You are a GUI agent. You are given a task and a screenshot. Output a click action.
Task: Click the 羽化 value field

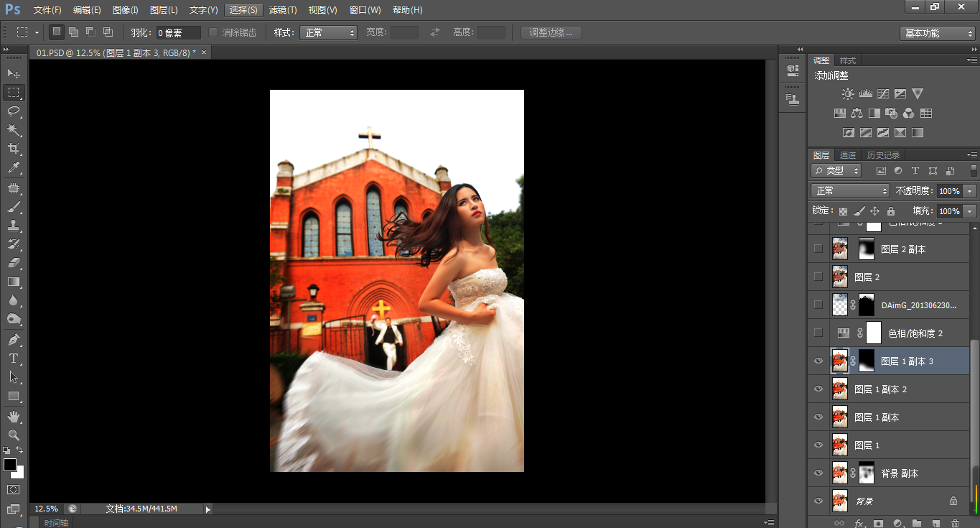pyautogui.click(x=179, y=32)
